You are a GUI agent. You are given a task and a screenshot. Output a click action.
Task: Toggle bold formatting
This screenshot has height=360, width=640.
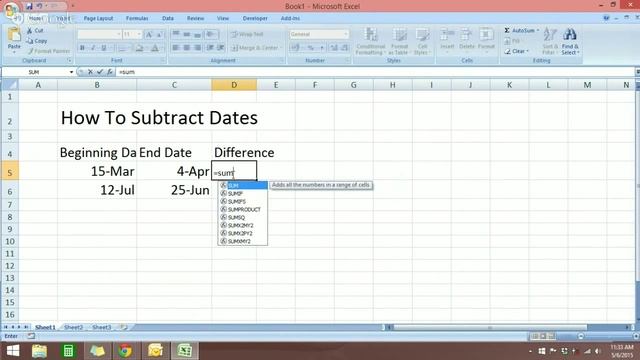pos(82,48)
